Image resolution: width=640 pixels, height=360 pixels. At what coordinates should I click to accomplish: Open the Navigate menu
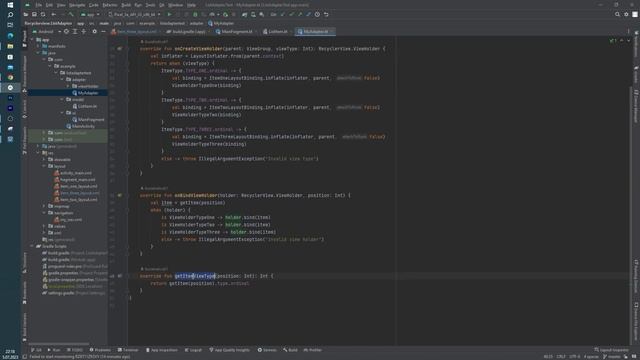click(x=77, y=5)
